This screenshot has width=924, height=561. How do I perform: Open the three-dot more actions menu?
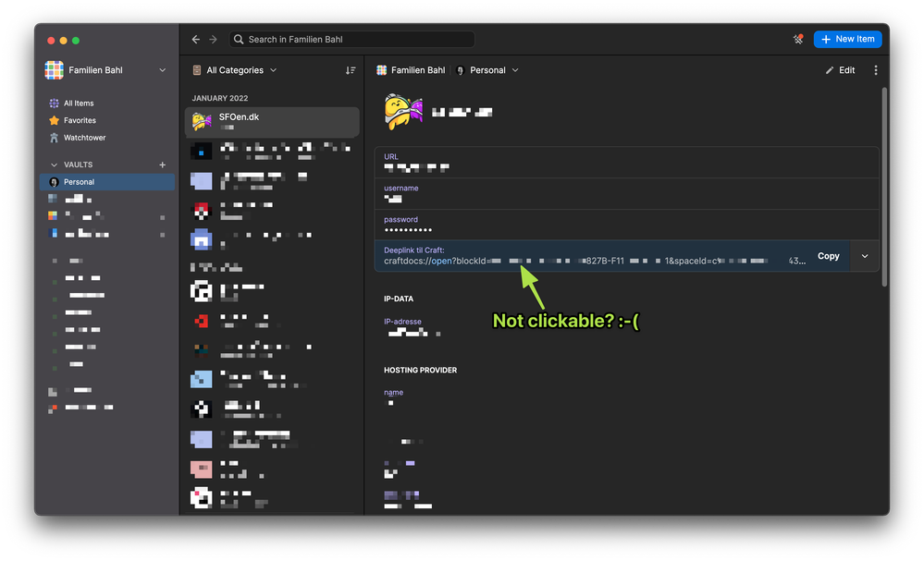click(875, 70)
